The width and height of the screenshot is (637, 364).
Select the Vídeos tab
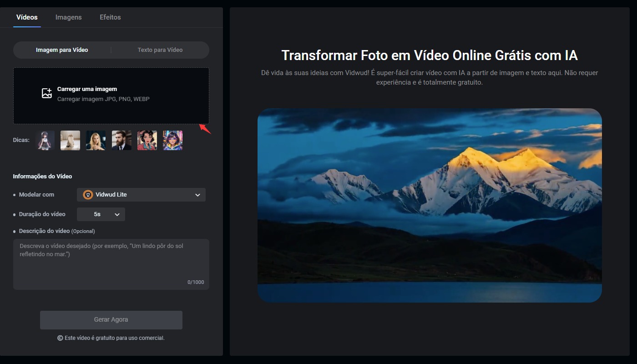(x=26, y=17)
